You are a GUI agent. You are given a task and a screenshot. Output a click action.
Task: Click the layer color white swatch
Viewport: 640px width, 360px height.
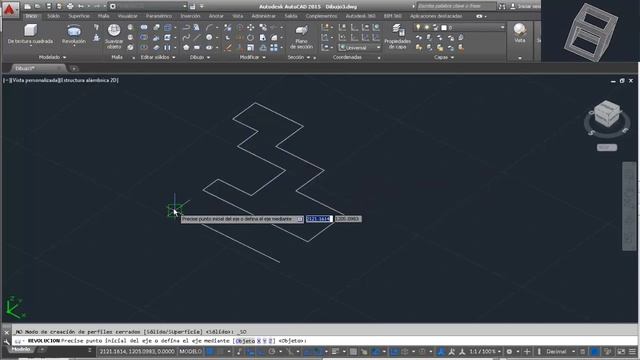click(x=444, y=28)
